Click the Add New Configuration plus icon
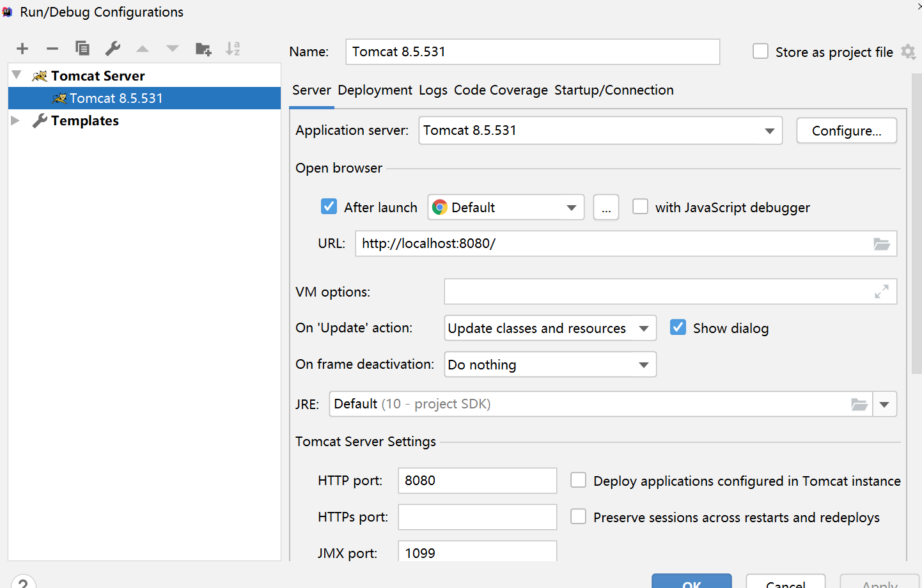922x588 pixels. pyautogui.click(x=22, y=49)
